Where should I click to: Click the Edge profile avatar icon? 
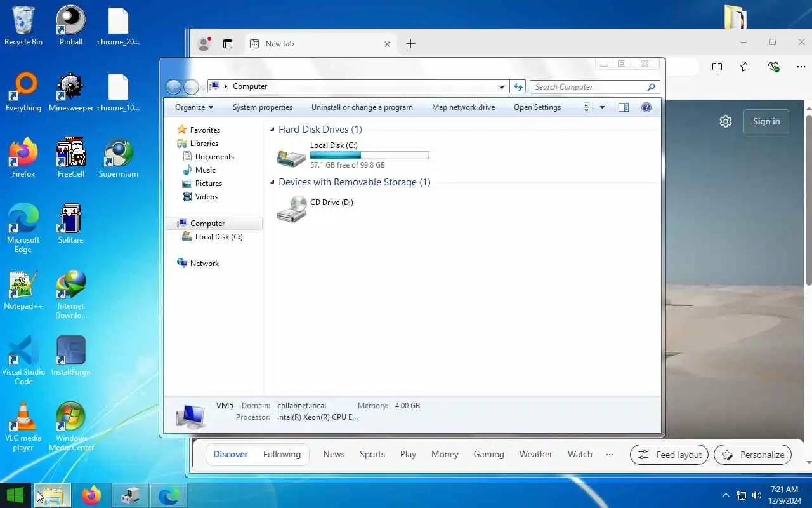pyautogui.click(x=204, y=44)
